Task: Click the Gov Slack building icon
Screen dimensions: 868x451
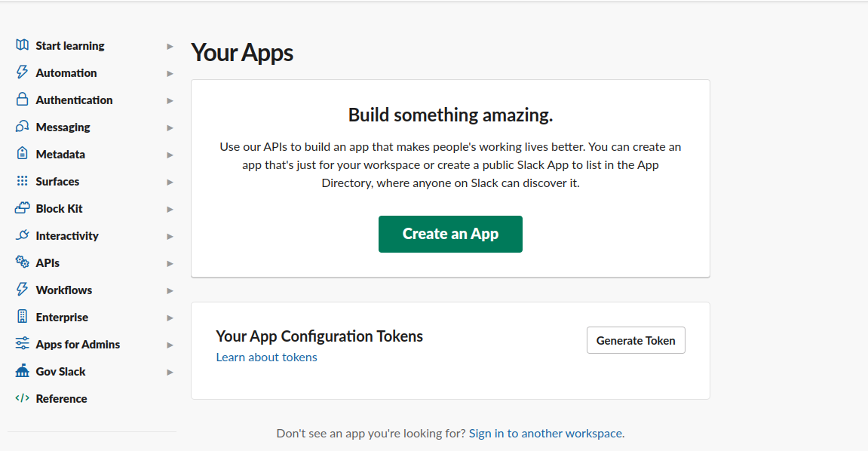Action: coord(22,371)
